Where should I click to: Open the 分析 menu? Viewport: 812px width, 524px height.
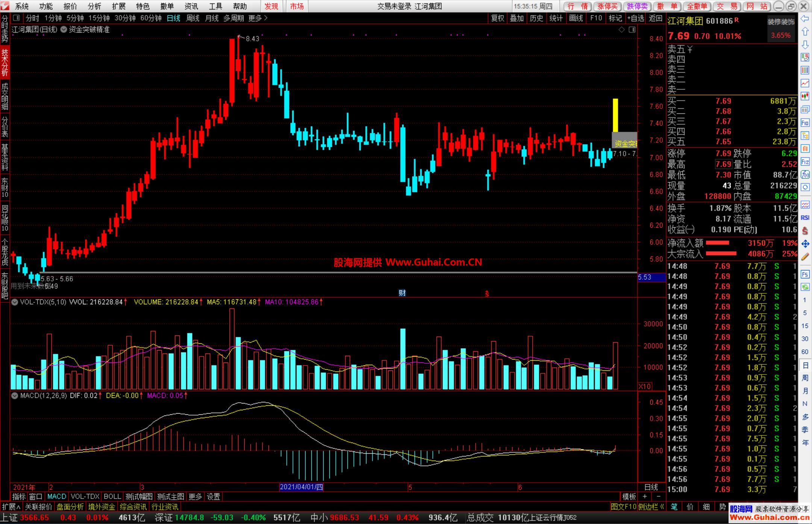pyautogui.click(x=94, y=6)
